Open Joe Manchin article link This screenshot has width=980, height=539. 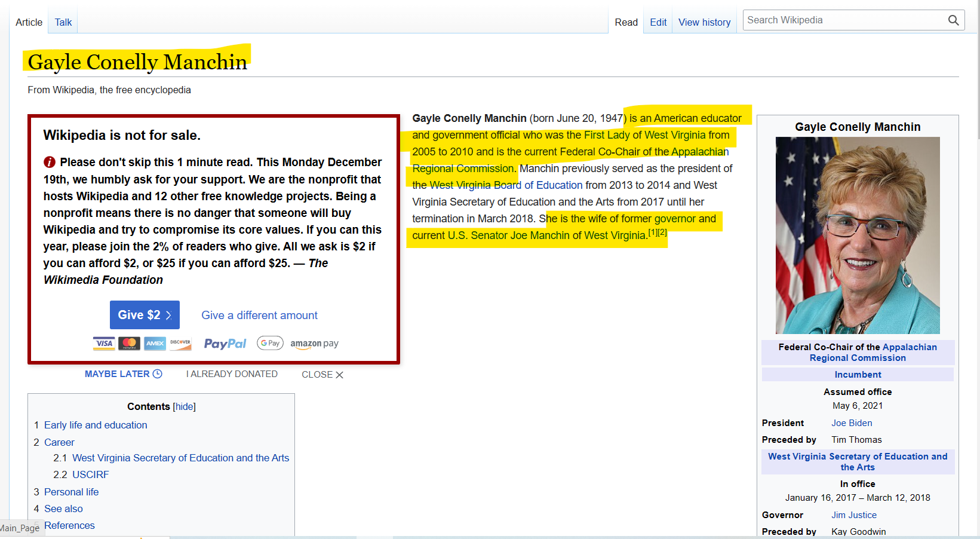point(540,235)
